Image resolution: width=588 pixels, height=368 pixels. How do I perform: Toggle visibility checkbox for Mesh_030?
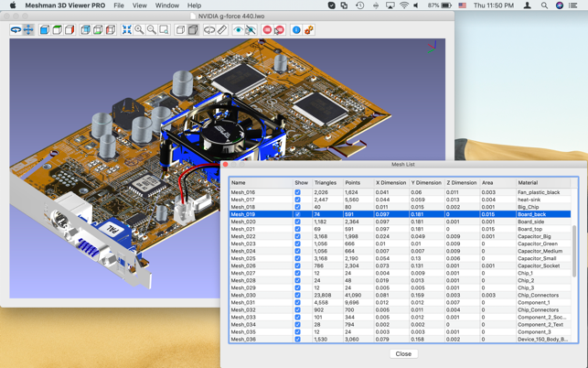pos(297,295)
